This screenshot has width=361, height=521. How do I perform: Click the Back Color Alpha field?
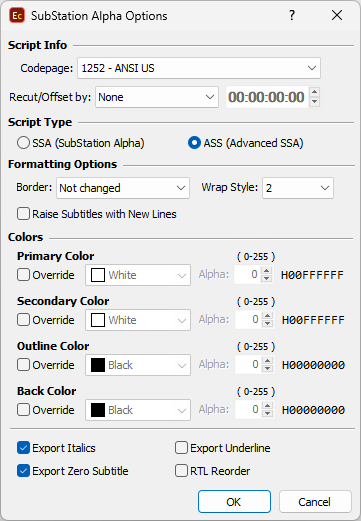(248, 409)
